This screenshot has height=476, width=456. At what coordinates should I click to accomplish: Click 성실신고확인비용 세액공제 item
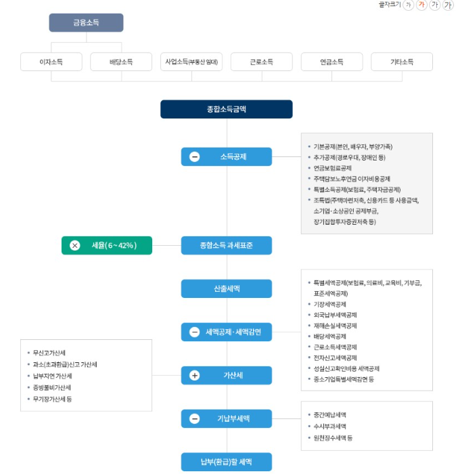[346, 368]
